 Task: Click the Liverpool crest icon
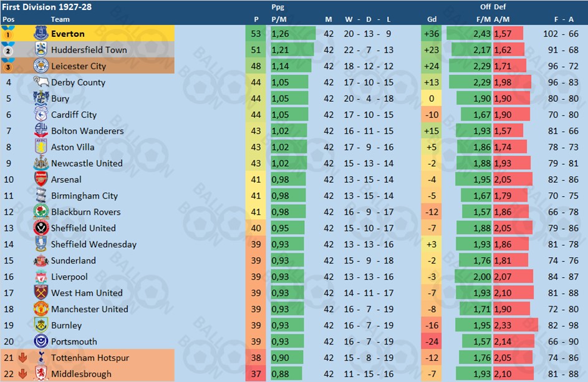[41, 277]
